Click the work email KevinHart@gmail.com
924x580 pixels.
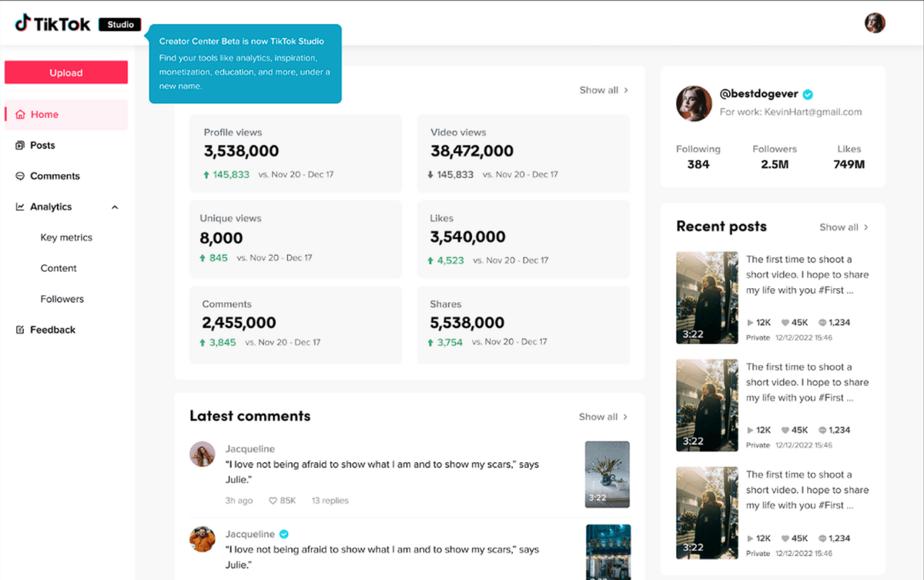coord(813,112)
